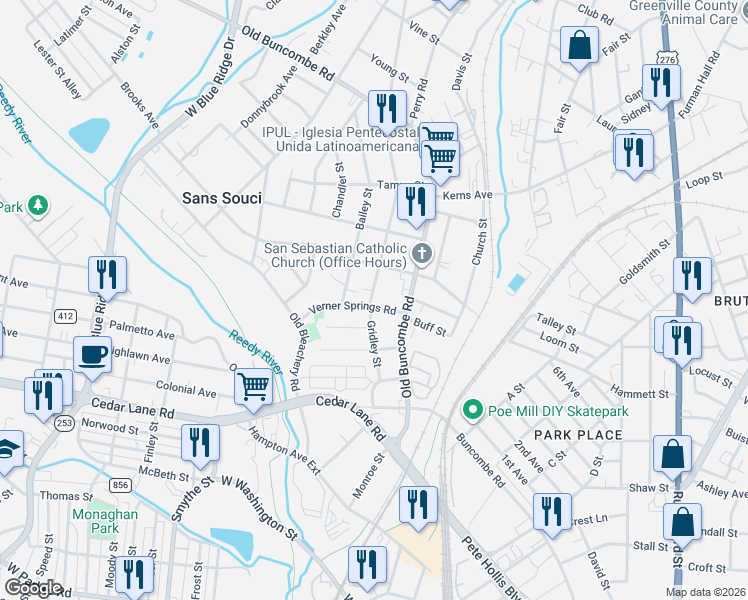
Task: Click the Monaghan Park label
Action: point(105,521)
